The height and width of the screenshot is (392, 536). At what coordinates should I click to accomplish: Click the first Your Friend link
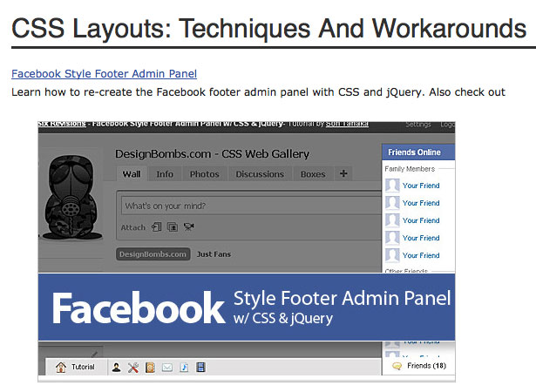point(421,186)
